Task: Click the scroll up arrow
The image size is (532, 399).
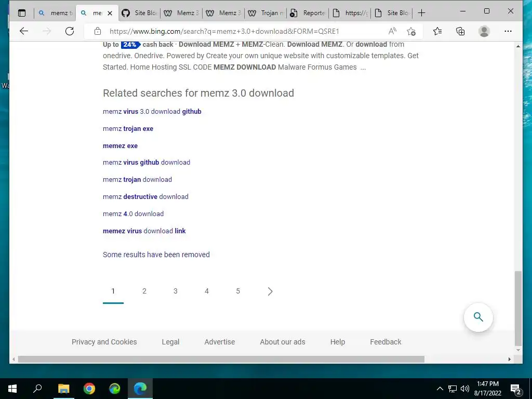Action: (x=518, y=46)
